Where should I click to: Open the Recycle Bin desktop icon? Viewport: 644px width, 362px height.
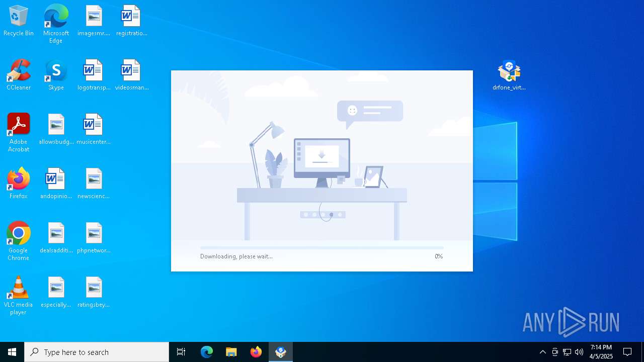click(19, 21)
